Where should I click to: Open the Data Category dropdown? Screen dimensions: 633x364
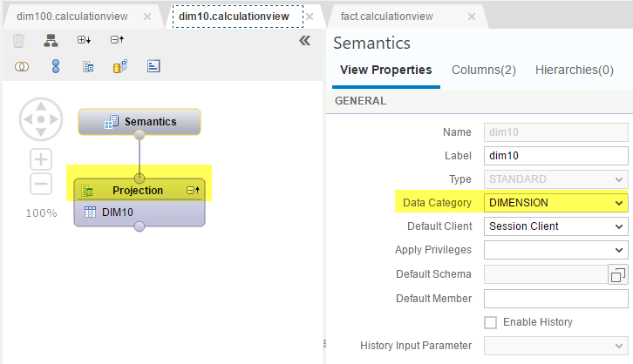coord(556,203)
